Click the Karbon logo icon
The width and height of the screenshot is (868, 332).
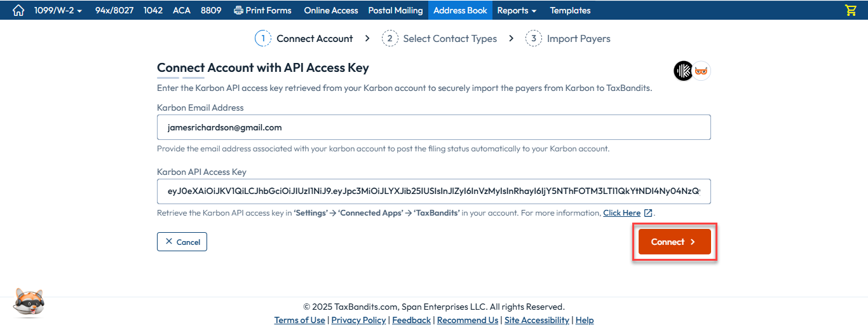(683, 71)
